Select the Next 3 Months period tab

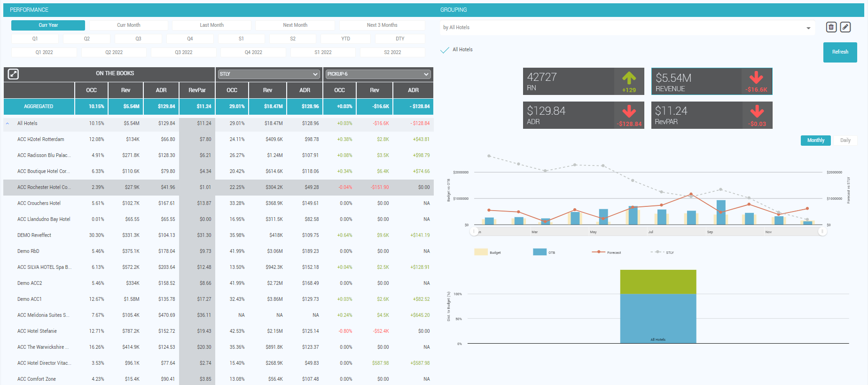382,25
